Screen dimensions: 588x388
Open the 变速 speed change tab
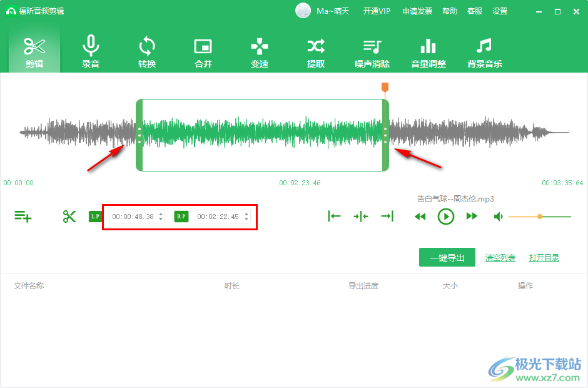coord(259,52)
